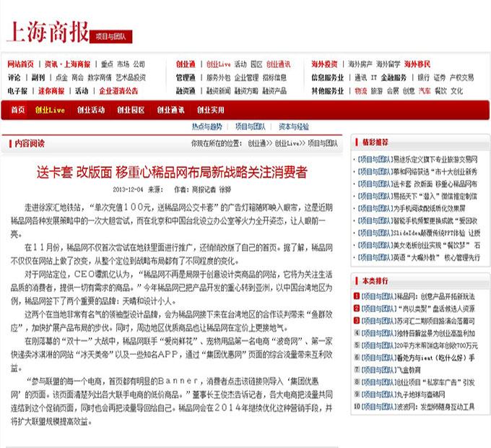Open 资讯·上海商报 link
The image size is (491, 448).
[67, 64]
